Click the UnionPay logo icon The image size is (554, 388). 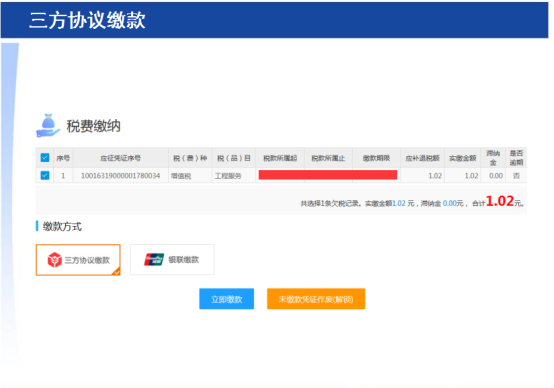(x=154, y=259)
